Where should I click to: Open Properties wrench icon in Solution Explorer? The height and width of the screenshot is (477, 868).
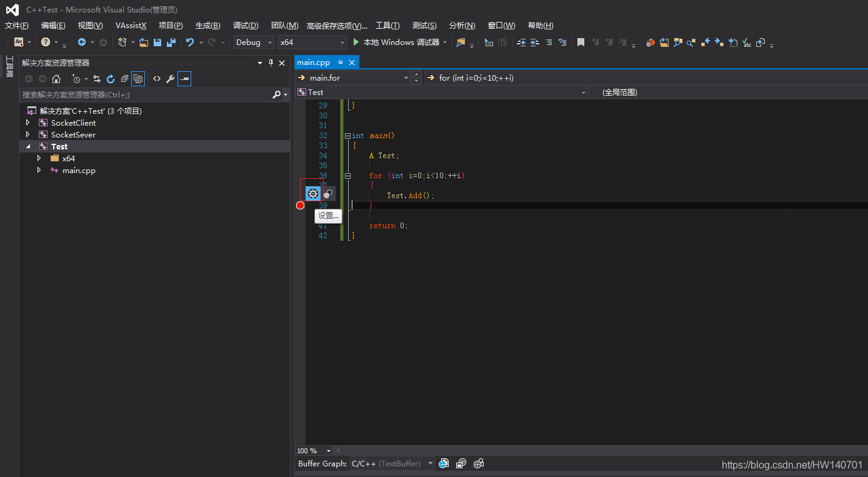[x=170, y=79]
